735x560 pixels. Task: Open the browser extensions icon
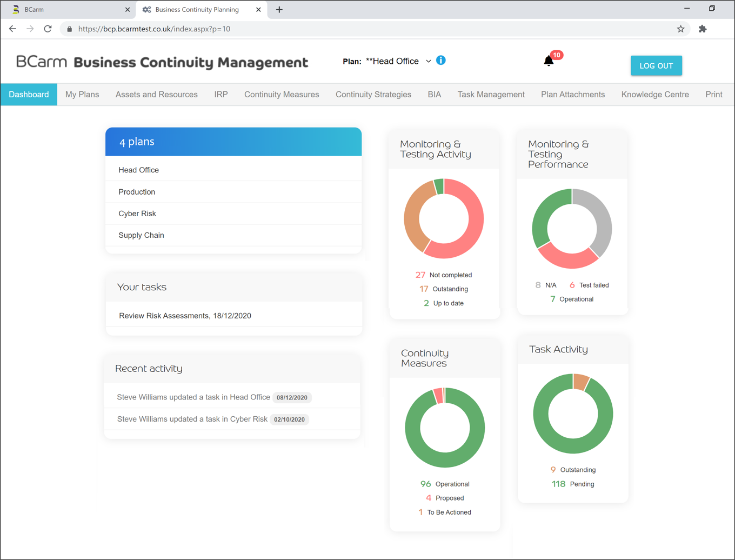click(703, 29)
